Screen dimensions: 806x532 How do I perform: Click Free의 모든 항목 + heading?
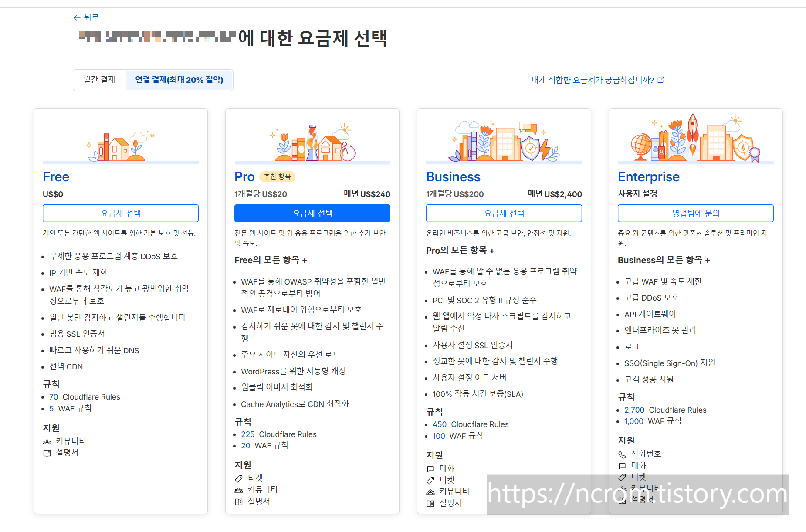click(271, 260)
